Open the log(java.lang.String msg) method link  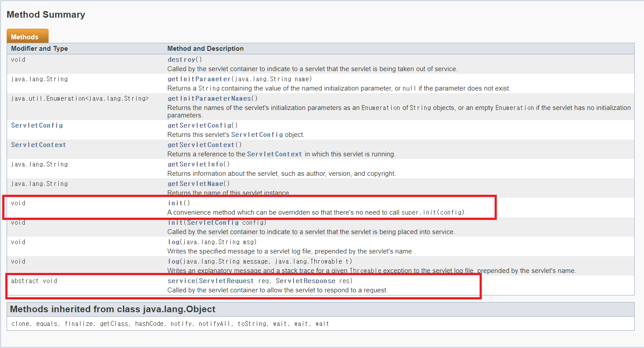[173, 242]
